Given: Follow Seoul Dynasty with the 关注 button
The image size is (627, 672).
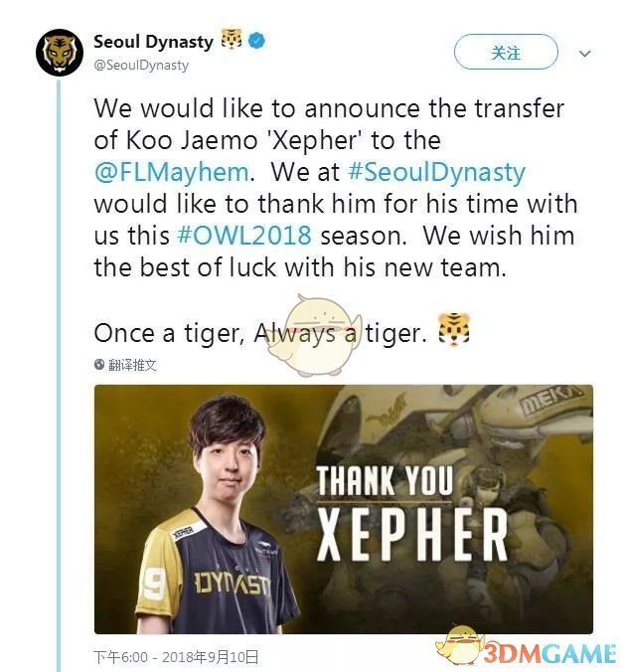Looking at the screenshot, I should tap(506, 52).
